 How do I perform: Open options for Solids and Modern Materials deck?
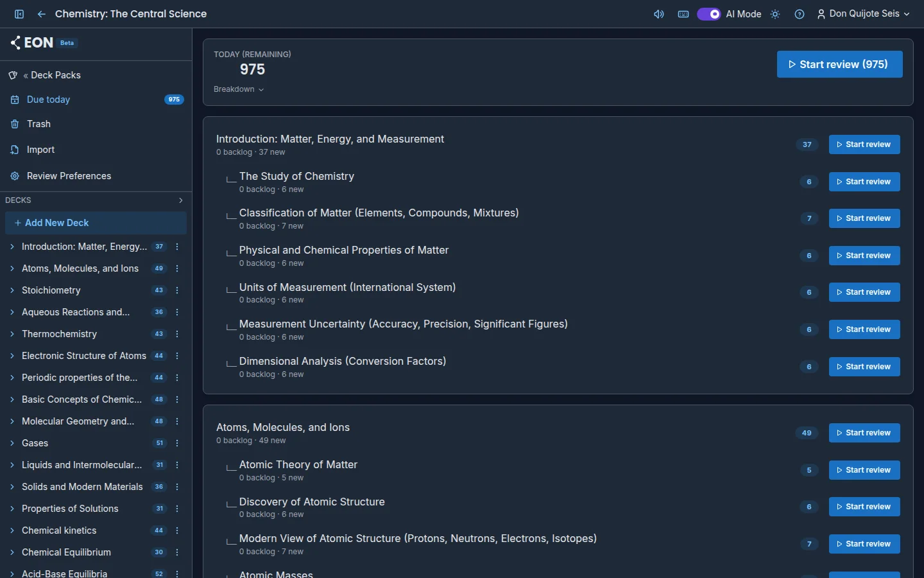pyautogui.click(x=177, y=487)
